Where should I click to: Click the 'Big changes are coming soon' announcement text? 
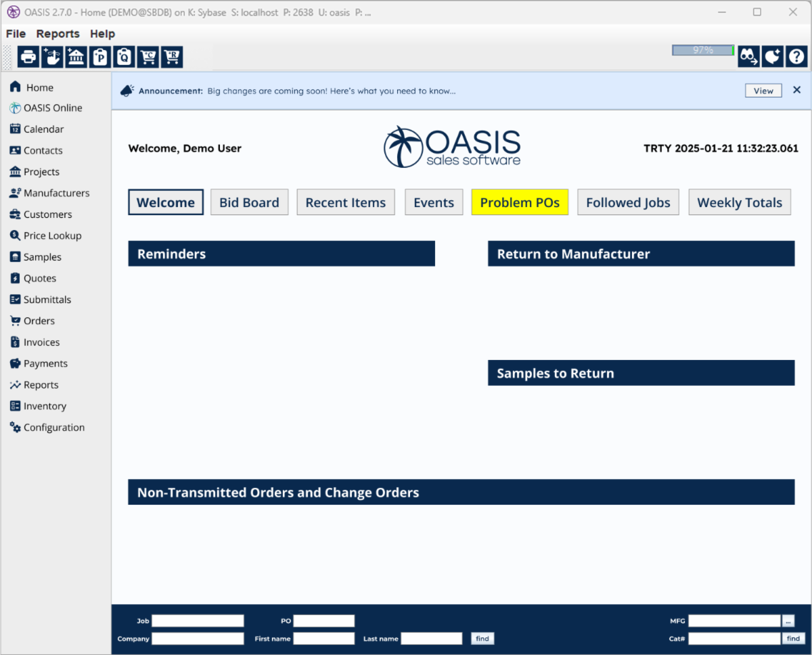(x=332, y=91)
